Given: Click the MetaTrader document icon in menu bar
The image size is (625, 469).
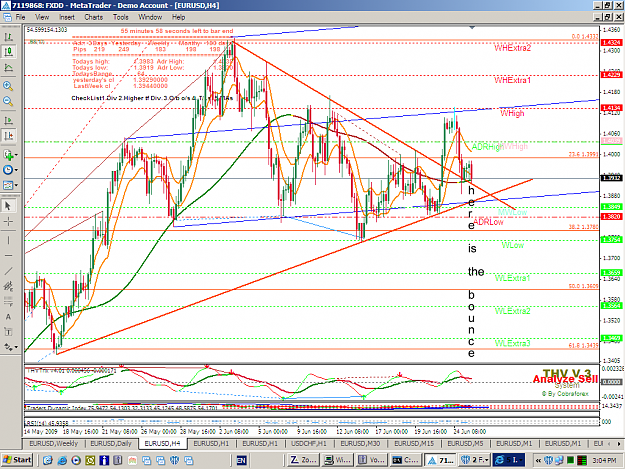Looking at the screenshot, I should pos(7,17).
